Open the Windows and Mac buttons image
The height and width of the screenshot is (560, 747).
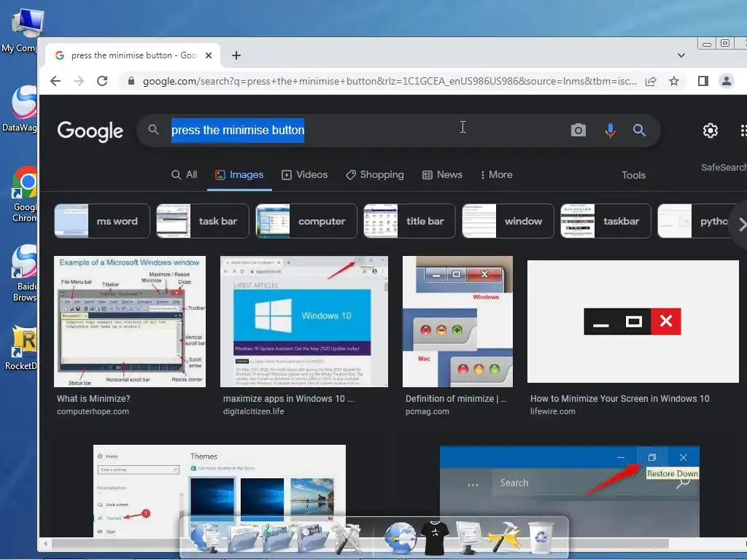click(x=457, y=322)
